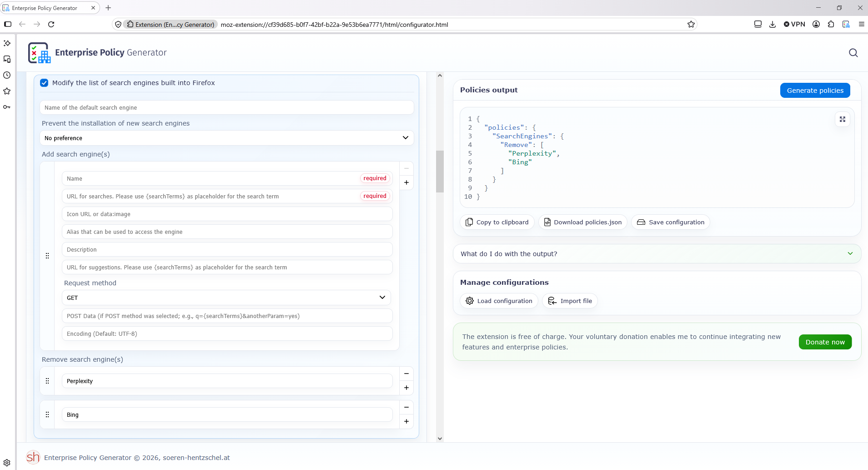Uncheck Modify the list of search engines
Image resolution: width=868 pixels, height=470 pixels.
[44, 83]
